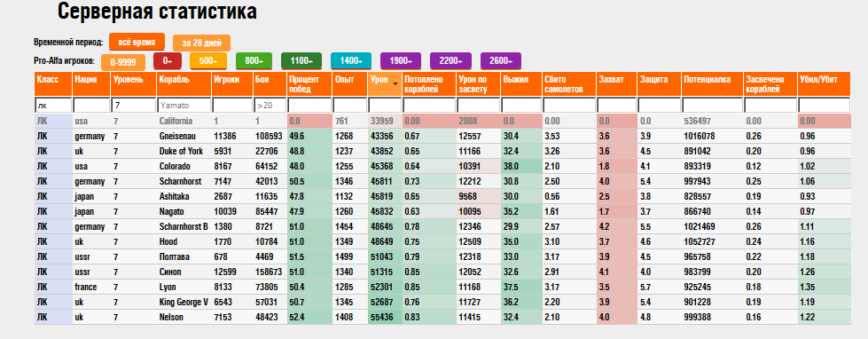868x339 pixels.
Task: Focus the Выжил filter field
Action: click(521, 105)
